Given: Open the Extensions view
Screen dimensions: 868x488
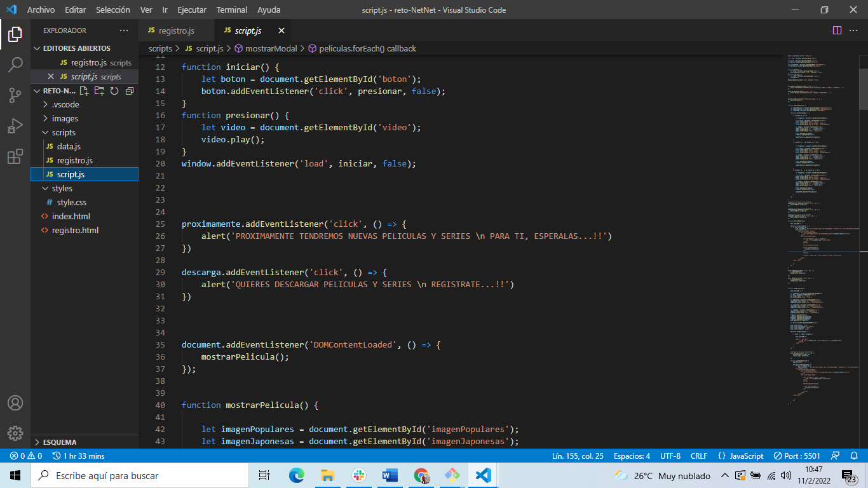Looking at the screenshot, I should tap(15, 156).
